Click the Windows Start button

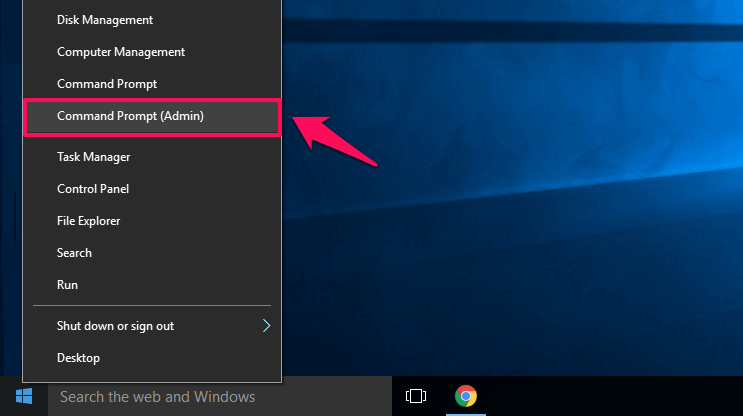click(24, 396)
